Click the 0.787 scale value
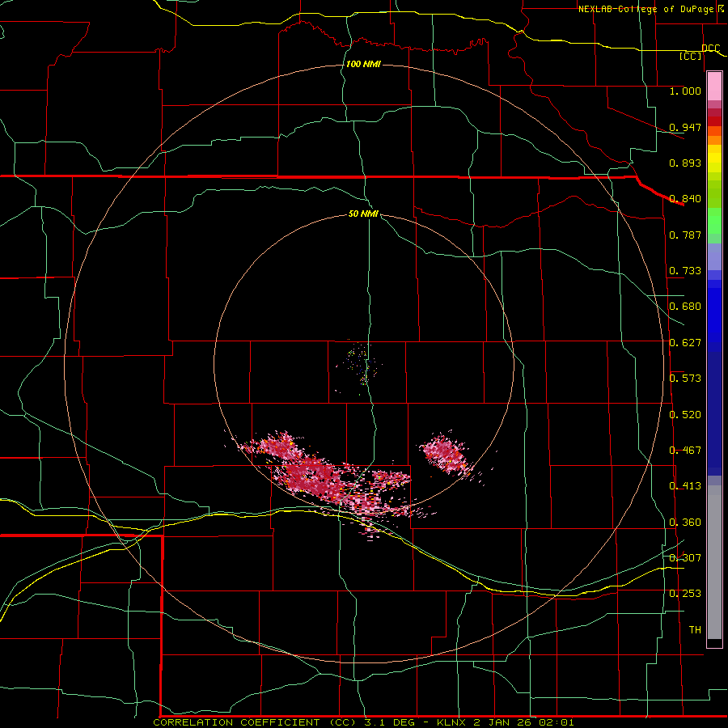The image size is (728, 728). click(685, 235)
